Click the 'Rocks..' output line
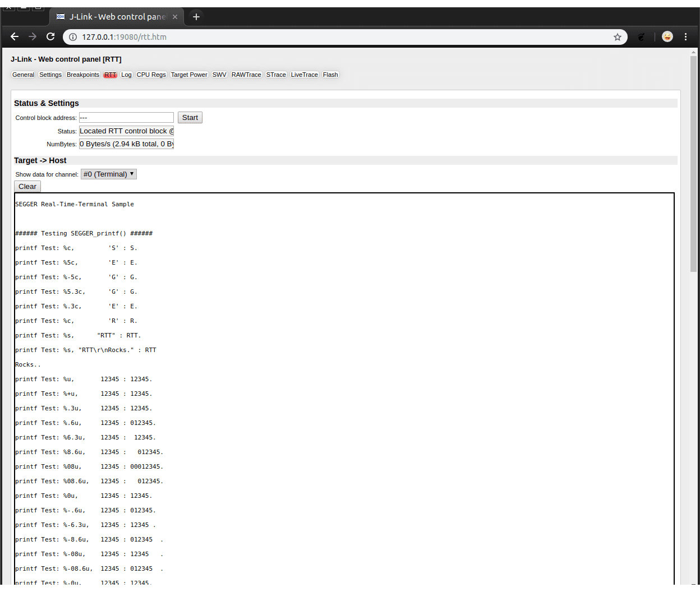This screenshot has width=700, height=592. (28, 364)
